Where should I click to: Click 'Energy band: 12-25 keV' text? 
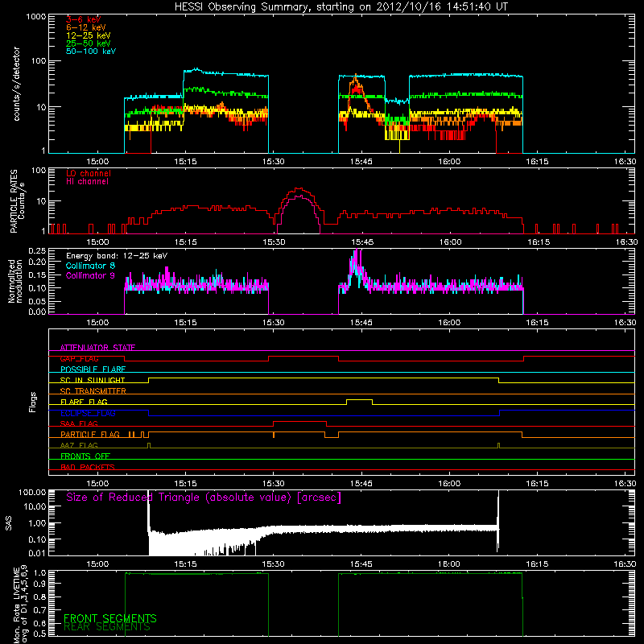117,256
